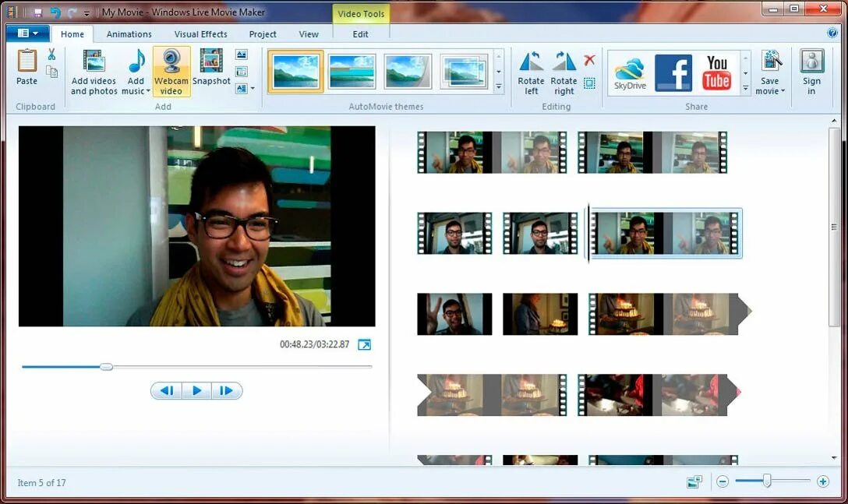Open the Visual Effects tab
The width and height of the screenshot is (848, 504).
click(x=200, y=34)
